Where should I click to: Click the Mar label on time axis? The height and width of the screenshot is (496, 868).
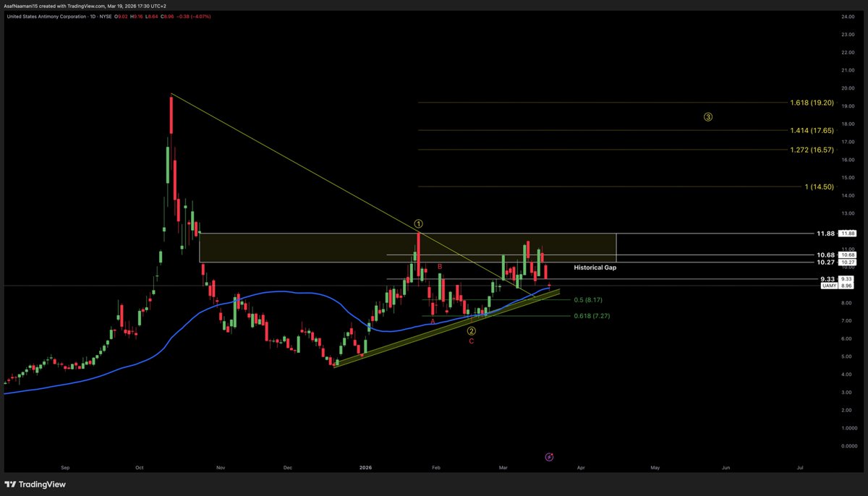[503, 468]
